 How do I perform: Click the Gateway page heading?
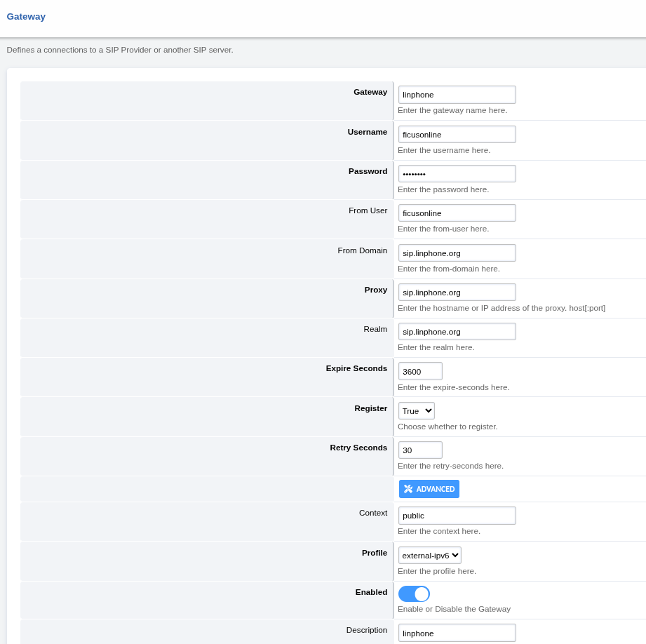coord(26,17)
